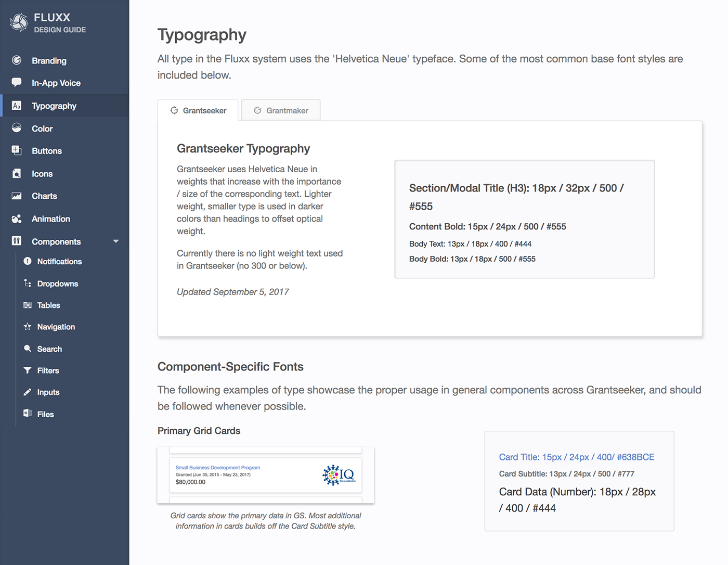Open the Inputs component page
The width and height of the screenshot is (728, 565).
48,392
